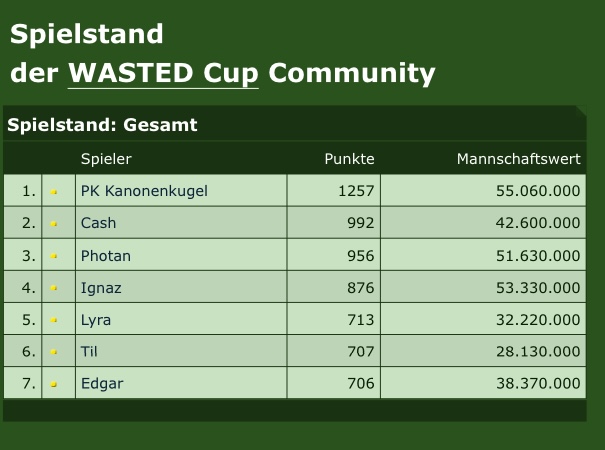This screenshot has height=450, width=605.
Task: Click the Spielstand: Gesamt table title
Action: [102, 125]
